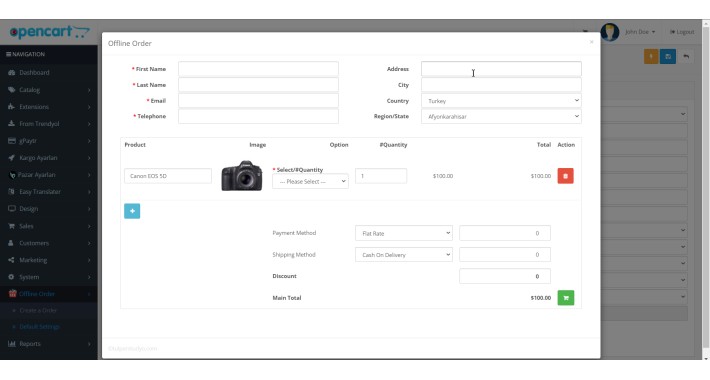The width and height of the screenshot is (710, 380).
Task: Click the OpenCart logo
Action: pos(49,32)
